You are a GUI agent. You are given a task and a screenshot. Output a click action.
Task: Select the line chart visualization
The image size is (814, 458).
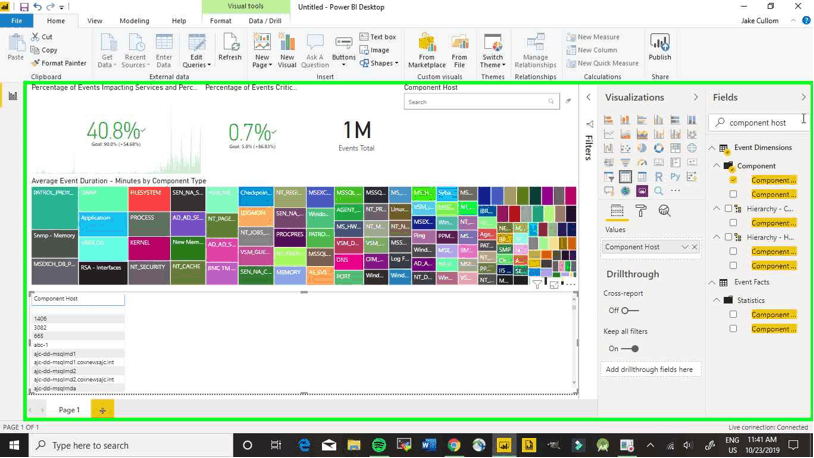coord(608,134)
